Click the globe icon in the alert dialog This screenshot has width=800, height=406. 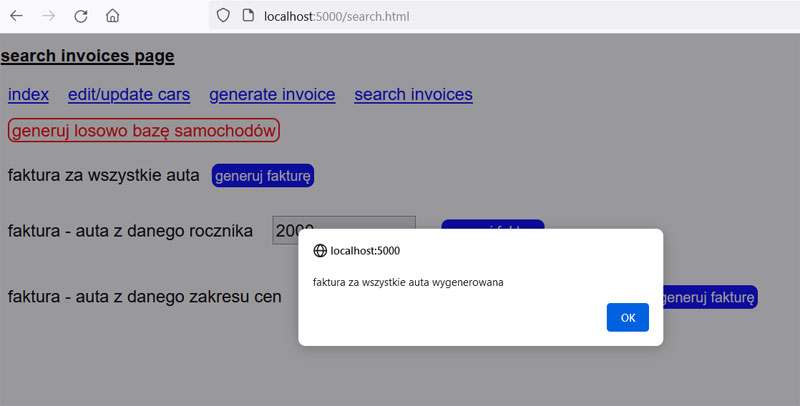click(x=320, y=250)
